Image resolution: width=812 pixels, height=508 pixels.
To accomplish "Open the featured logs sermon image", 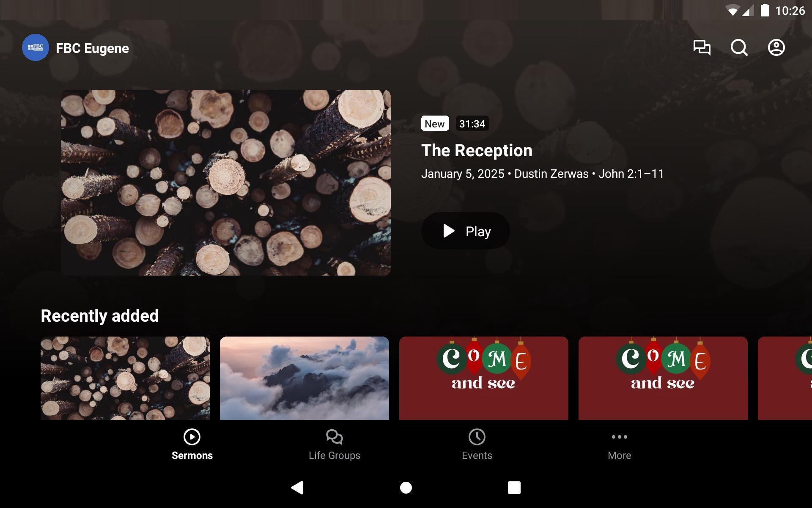I will click(225, 182).
